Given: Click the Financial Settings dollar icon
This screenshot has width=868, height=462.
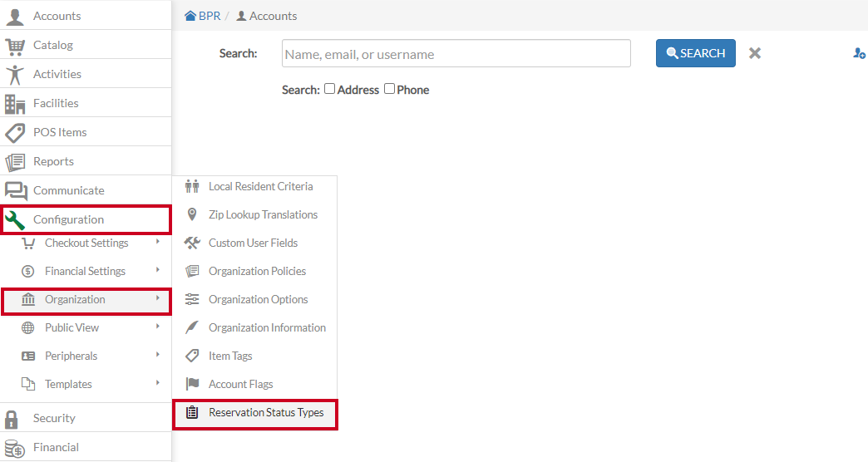Looking at the screenshot, I should pyautogui.click(x=27, y=271).
